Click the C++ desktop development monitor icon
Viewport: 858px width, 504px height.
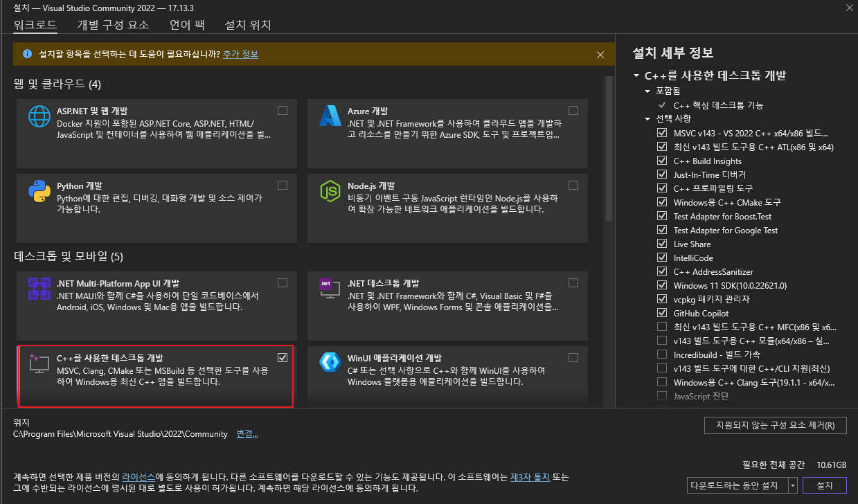(x=39, y=363)
